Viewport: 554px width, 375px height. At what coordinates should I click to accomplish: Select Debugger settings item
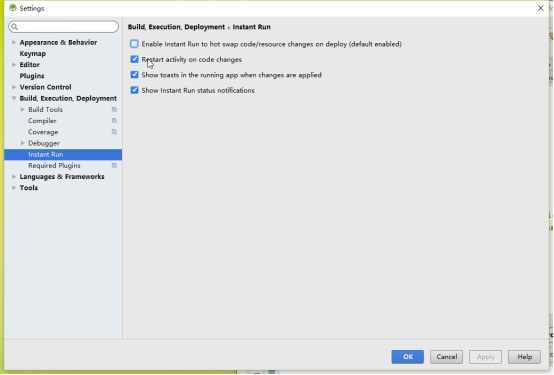click(x=44, y=143)
